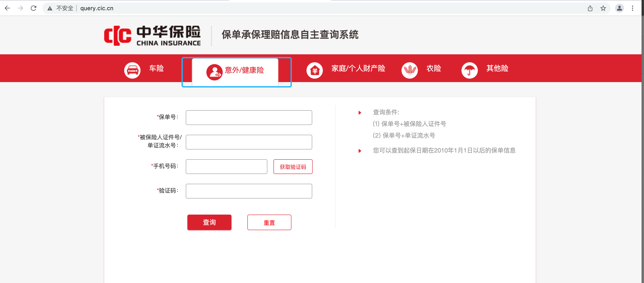
Task: Open the 其他险 tab
Action: (x=497, y=68)
